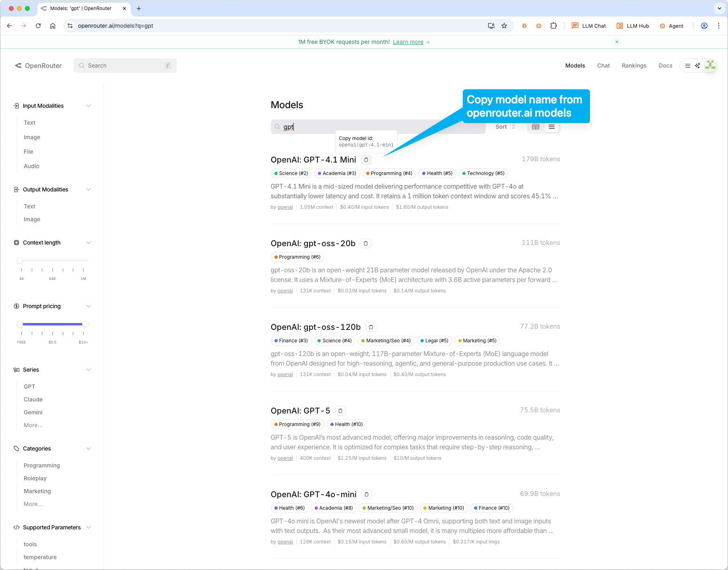
Task: Copy model id for GPT-4o-mini
Action: point(366,494)
